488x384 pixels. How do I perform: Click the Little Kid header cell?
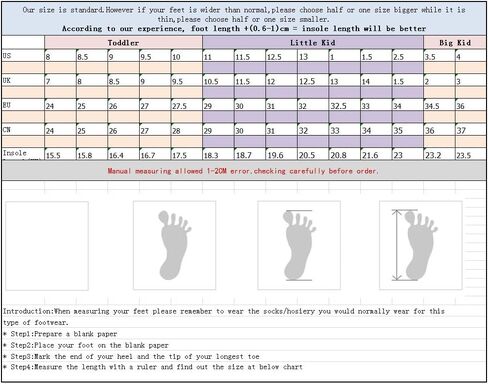[x=313, y=43]
